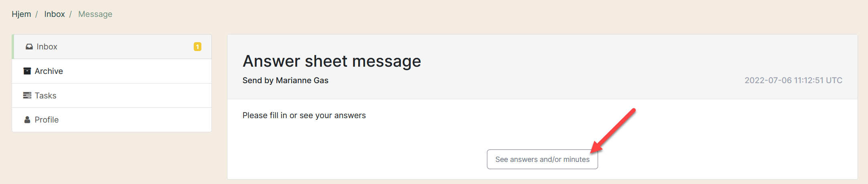Select Profile in the sidebar menu
Viewport: 868px width, 184px height.
(x=47, y=120)
